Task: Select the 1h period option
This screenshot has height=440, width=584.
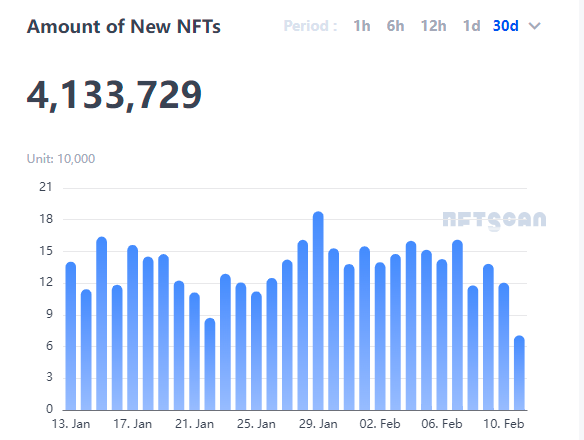Action: (362, 26)
